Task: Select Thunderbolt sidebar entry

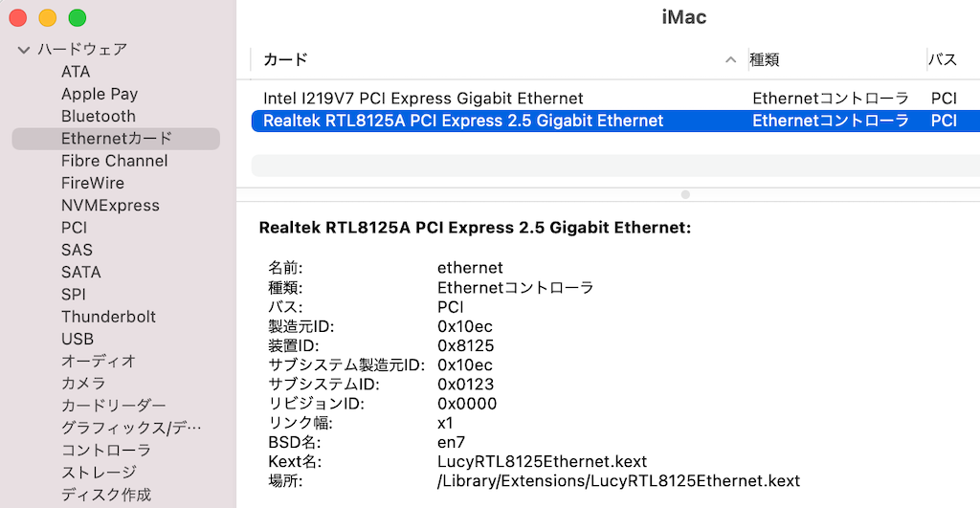Action: click(108, 316)
